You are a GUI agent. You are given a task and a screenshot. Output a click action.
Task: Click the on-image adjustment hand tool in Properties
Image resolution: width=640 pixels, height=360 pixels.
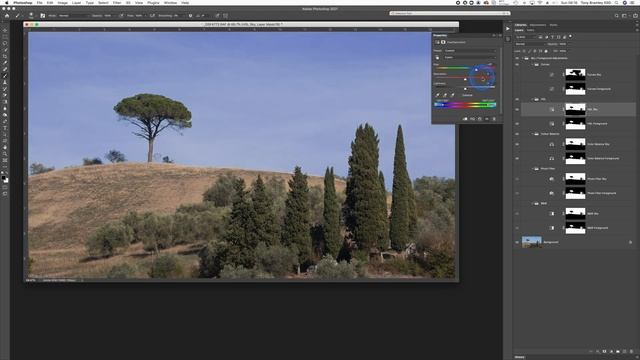click(x=437, y=58)
